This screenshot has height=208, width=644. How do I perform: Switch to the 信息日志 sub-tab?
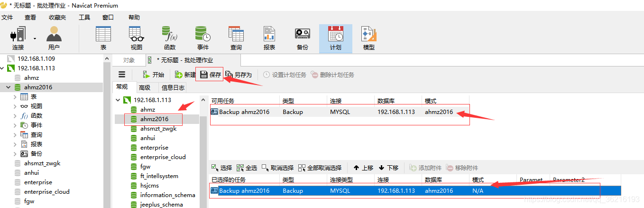pyautogui.click(x=173, y=87)
